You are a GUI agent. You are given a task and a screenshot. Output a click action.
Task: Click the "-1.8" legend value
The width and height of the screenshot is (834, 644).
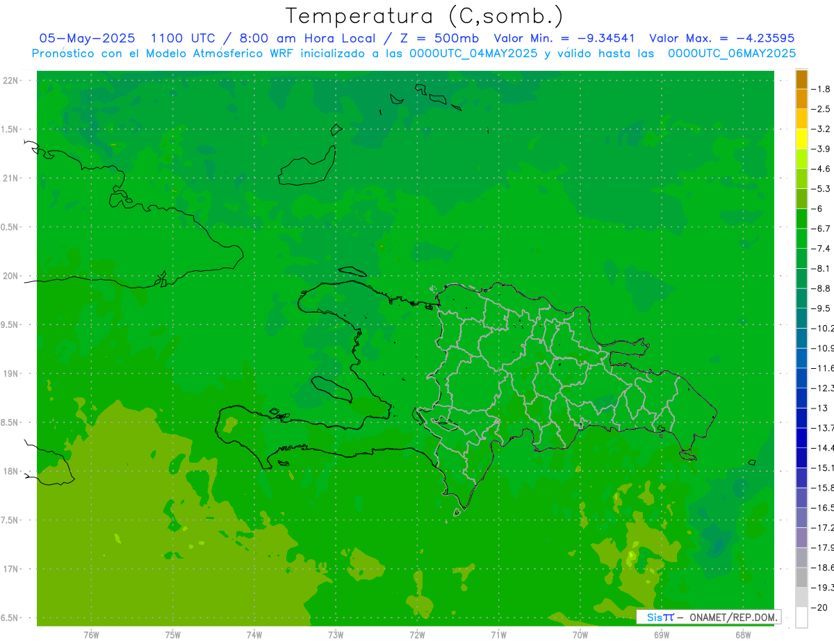coord(821,89)
